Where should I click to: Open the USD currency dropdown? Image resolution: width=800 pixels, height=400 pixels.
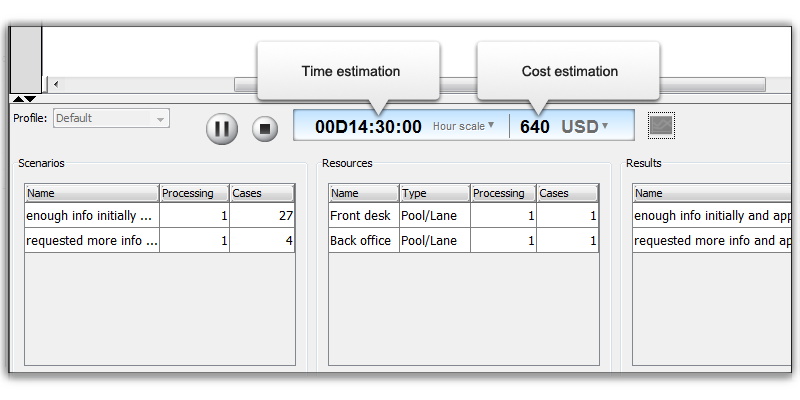coord(585,126)
